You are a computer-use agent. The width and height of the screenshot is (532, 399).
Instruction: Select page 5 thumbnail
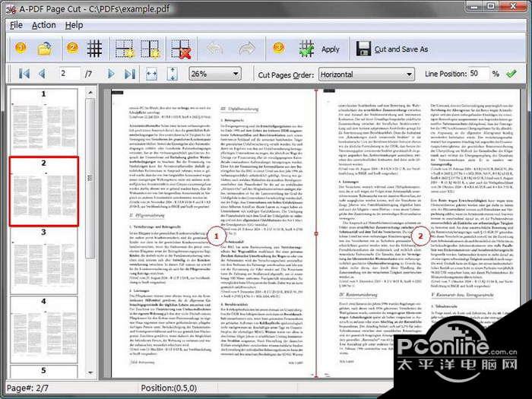click(x=44, y=372)
